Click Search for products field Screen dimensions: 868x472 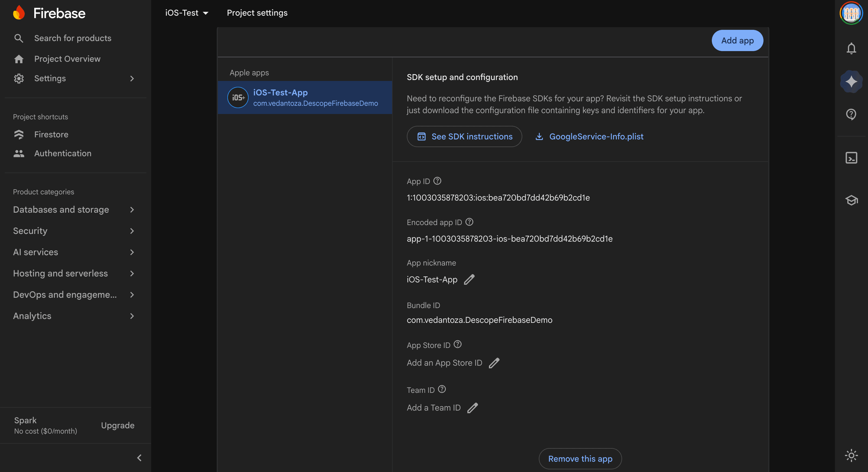point(73,38)
